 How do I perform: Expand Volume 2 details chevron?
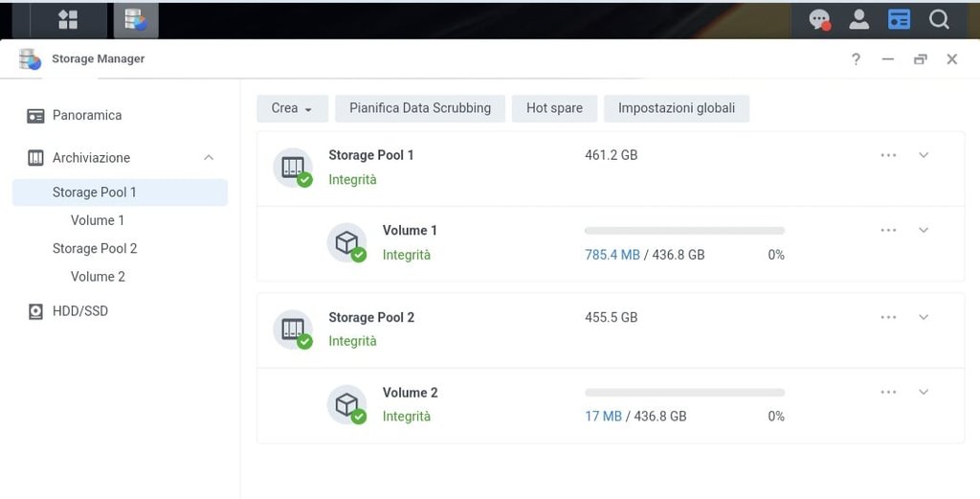pos(924,392)
